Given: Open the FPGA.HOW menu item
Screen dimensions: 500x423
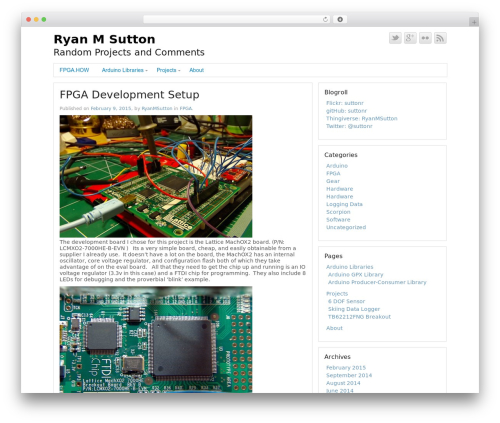Looking at the screenshot, I should (74, 70).
